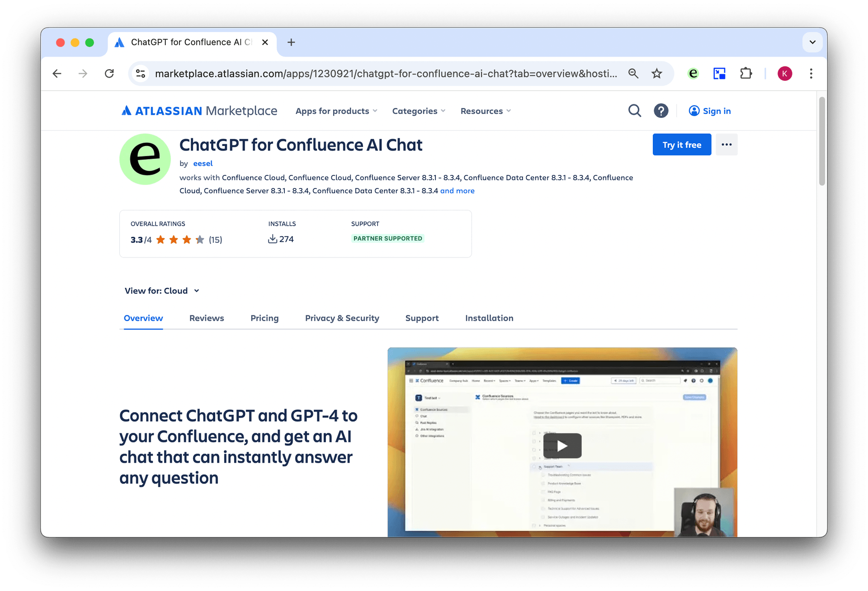868x591 pixels.
Task: Click 'and more' compatibility link
Action: [x=458, y=191]
